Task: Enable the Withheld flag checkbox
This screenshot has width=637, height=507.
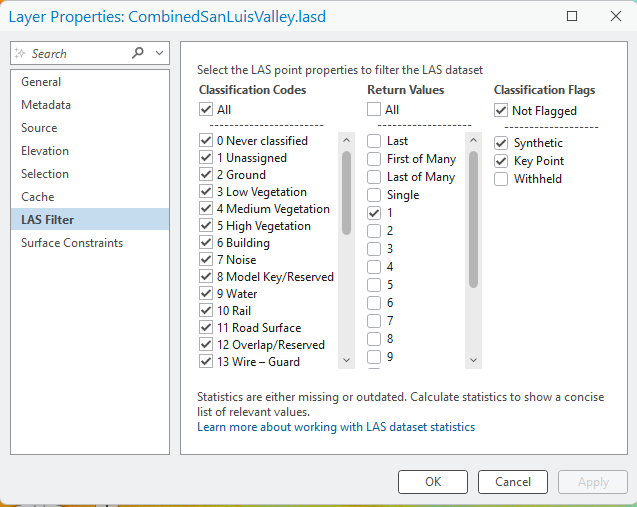Action: (x=501, y=179)
